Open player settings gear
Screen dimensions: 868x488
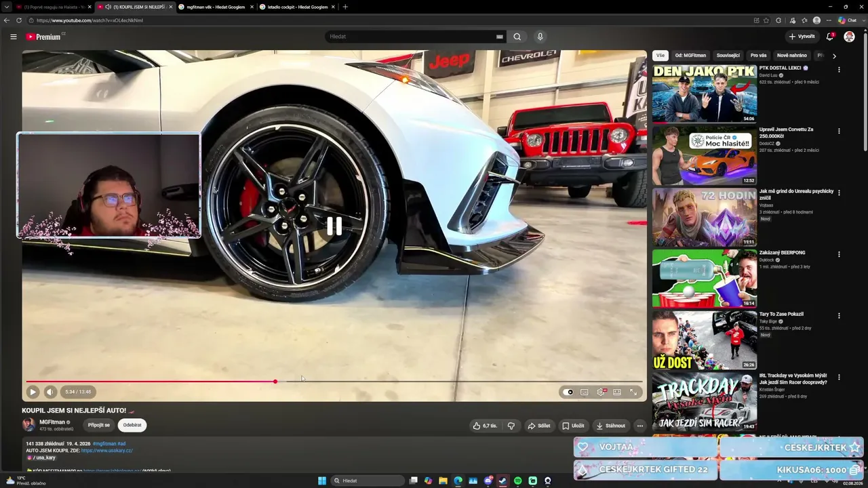point(601,392)
